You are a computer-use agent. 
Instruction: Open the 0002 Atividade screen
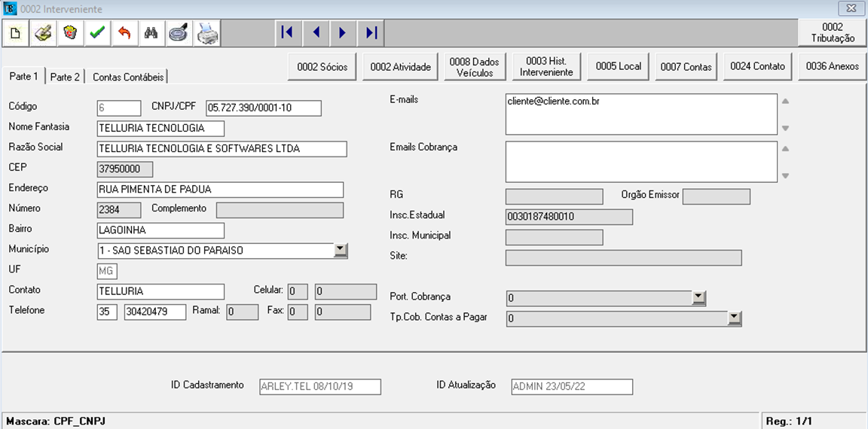tap(400, 67)
